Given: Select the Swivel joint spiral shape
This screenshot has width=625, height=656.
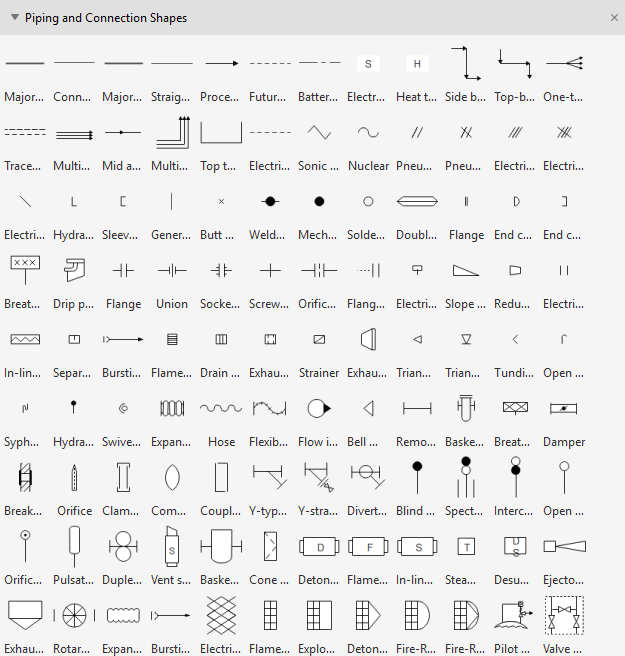Looking at the screenshot, I should point(123,408).
